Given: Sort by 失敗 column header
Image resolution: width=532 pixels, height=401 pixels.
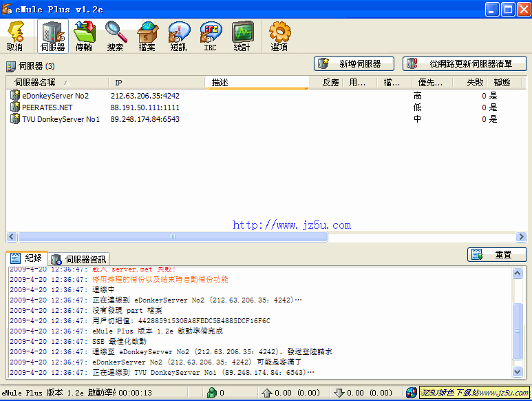Looking at the screenshot, I should click(470, 83).
